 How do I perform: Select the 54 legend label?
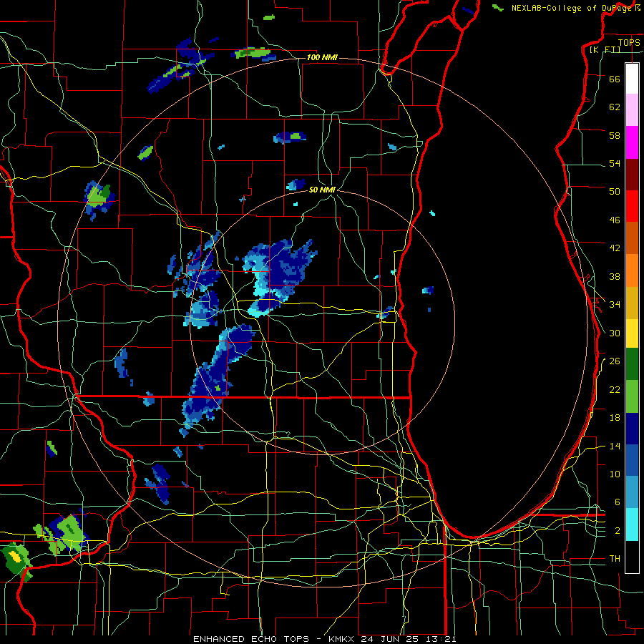615,163
